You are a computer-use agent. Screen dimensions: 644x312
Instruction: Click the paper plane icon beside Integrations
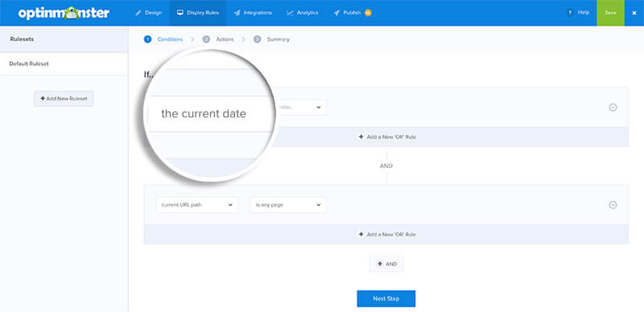point(237,13)
